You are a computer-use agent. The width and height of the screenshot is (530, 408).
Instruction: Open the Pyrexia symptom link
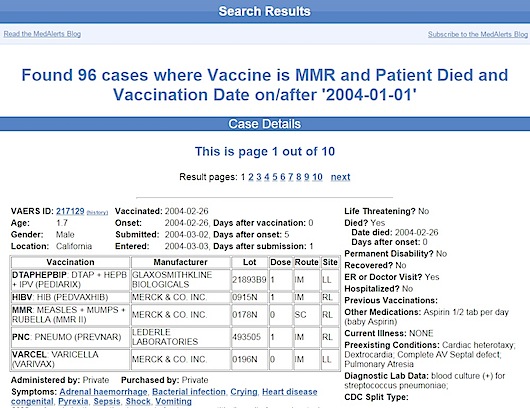click(73, 402)
